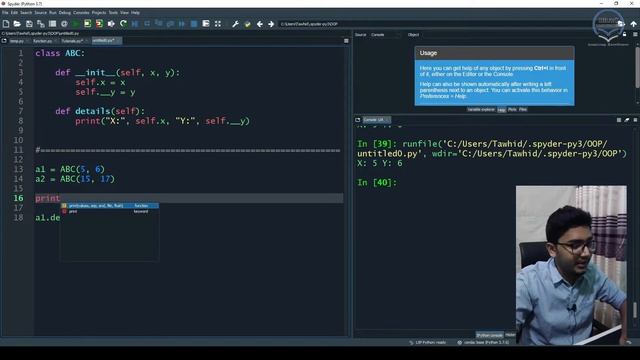The image size is (640, 360).
Task: Save the current file via toolbar
Action: (x=29, y=24)
